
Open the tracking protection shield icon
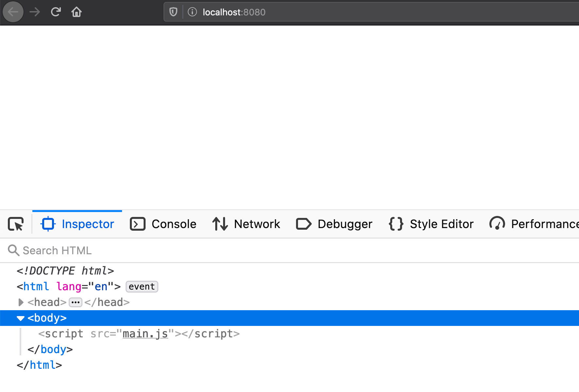pos(173,12)
